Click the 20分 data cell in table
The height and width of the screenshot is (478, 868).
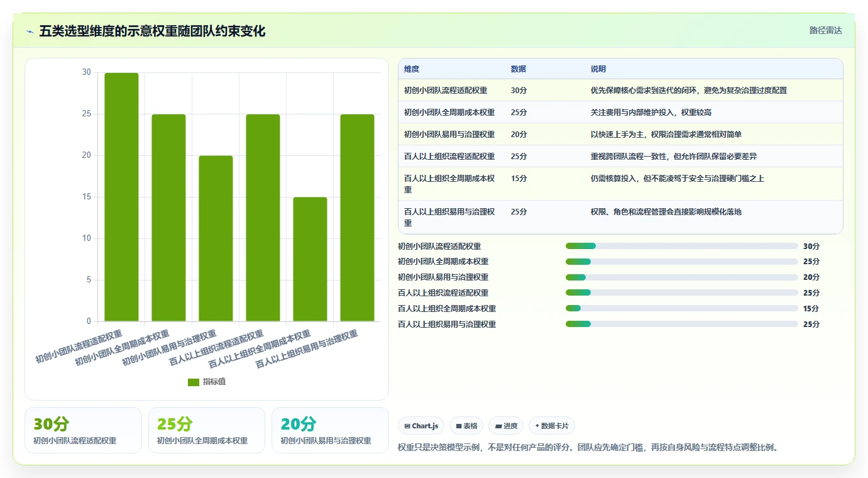(519, 135)
